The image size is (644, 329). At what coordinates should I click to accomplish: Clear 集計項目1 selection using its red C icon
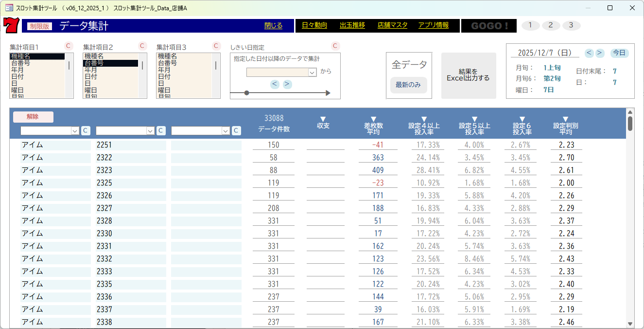coord(69,46)
